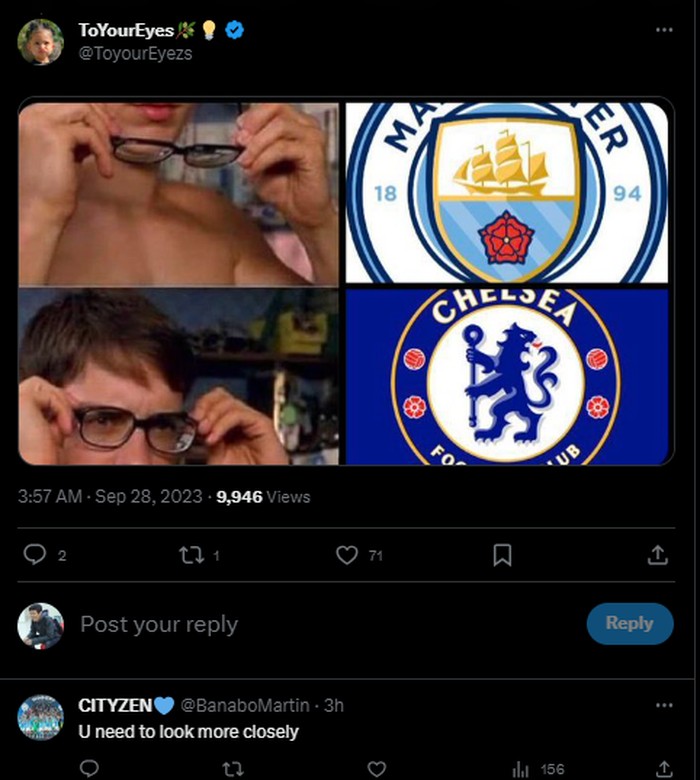The height and width of the screenshot is (780, 700).
Task: Reply to CITYZEN's comment
Action: tap(89, 768)
